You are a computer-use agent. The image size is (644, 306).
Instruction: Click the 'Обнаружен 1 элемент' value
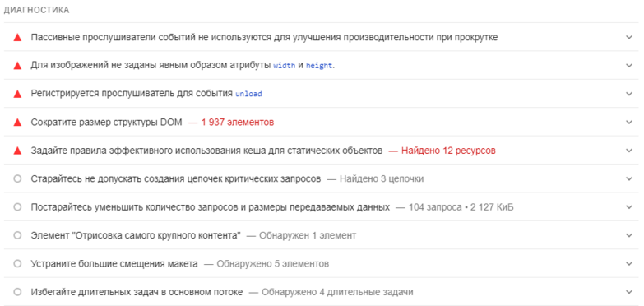[308, 236]
